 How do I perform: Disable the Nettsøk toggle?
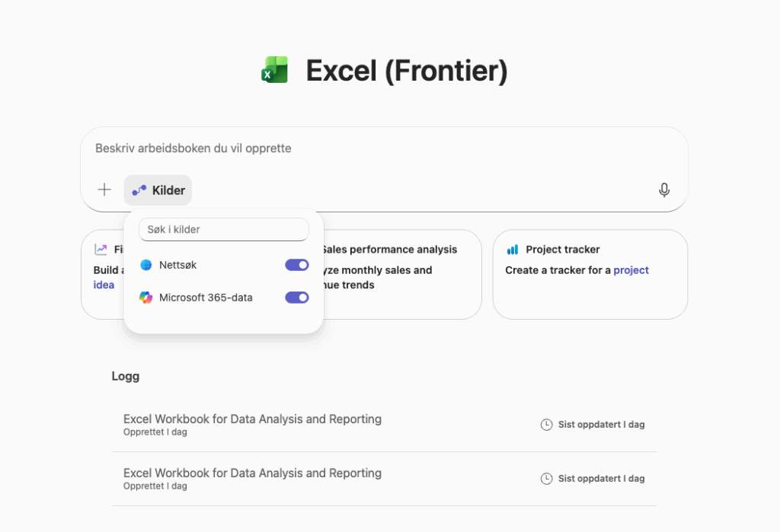[297, 265]
